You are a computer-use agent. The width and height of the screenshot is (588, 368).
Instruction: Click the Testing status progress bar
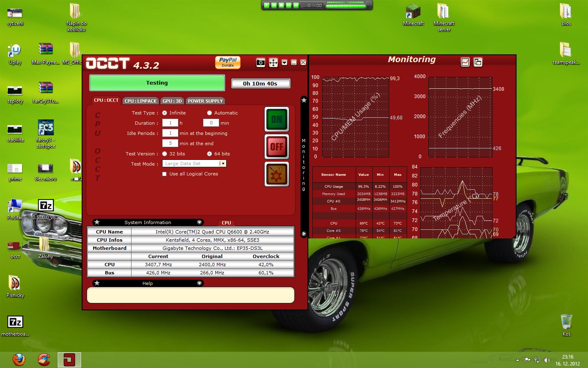(x=157, y=83)
